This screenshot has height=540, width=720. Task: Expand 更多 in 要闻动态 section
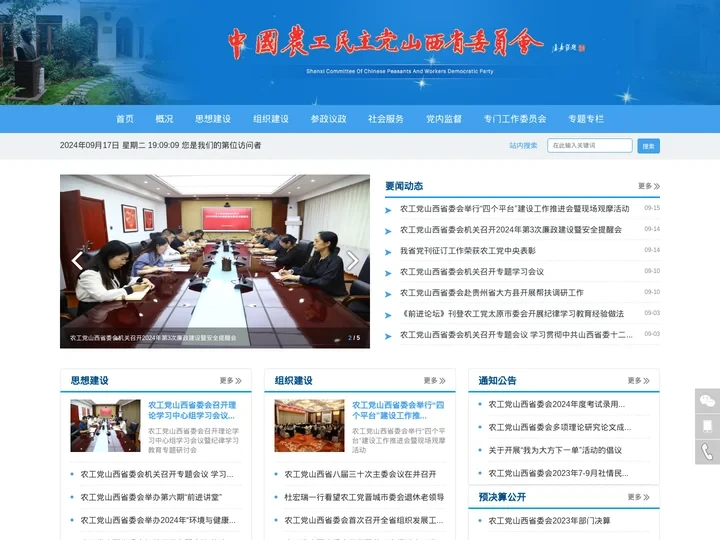649,186
